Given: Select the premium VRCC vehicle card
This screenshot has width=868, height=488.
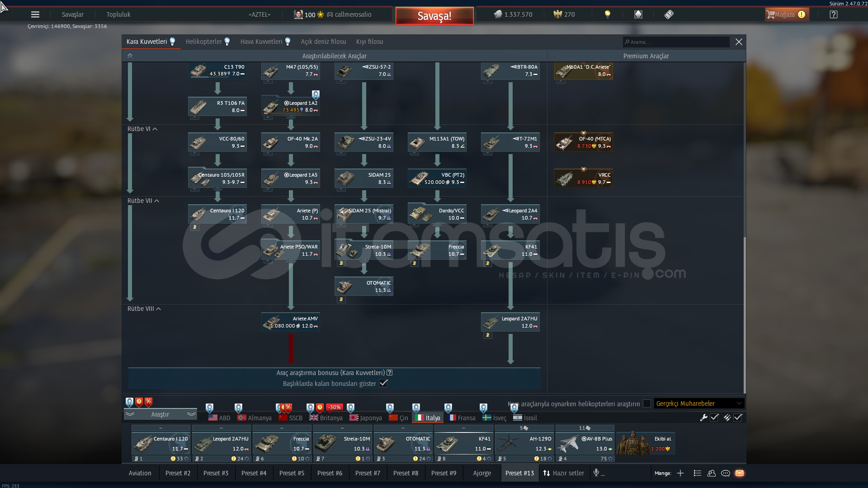Looking at the screenshot, I should [584, 178].
